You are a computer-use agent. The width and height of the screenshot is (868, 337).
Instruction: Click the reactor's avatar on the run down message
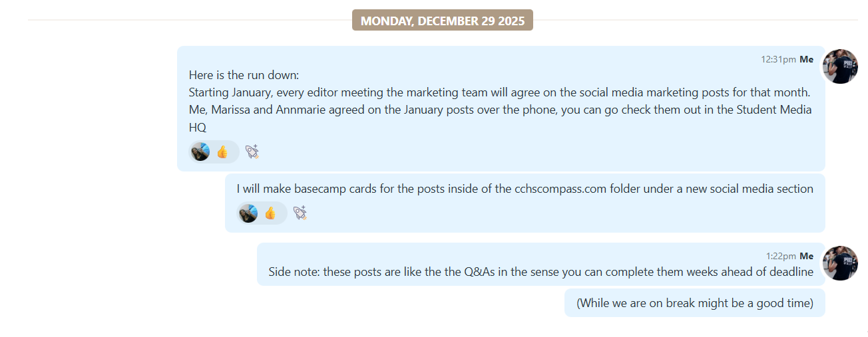click(x=200, y=152)
